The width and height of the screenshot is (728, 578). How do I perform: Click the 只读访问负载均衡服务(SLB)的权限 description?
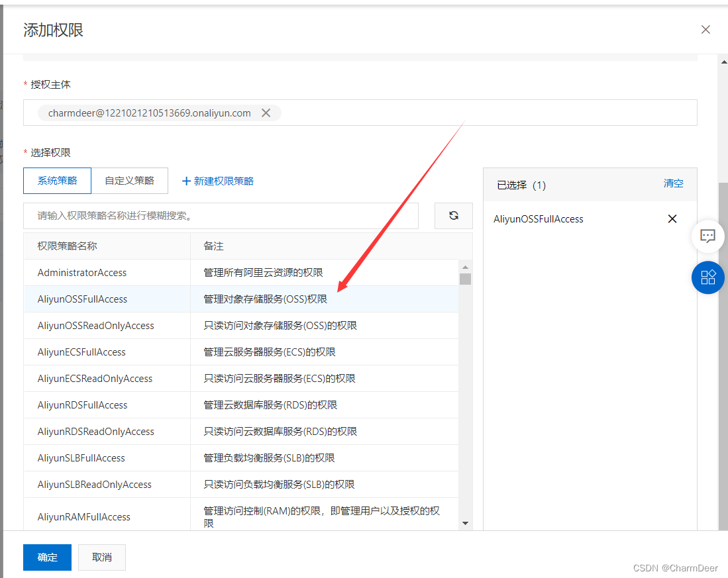[x=279, y=484]
